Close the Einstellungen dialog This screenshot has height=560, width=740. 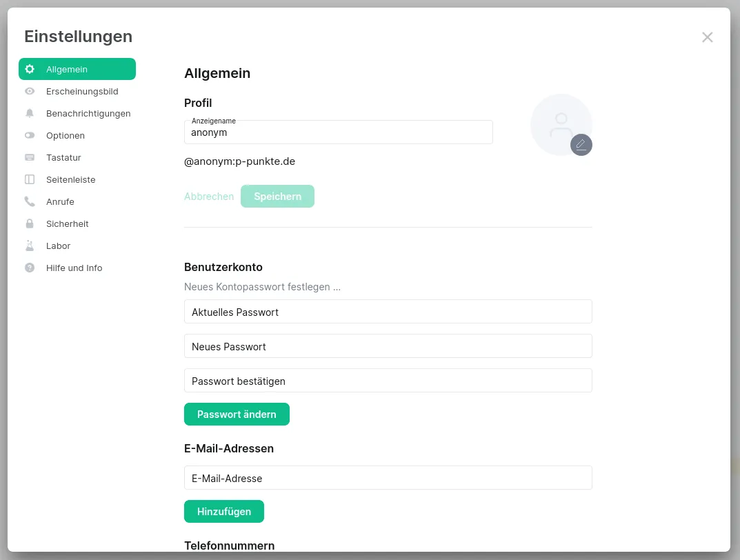707,37
